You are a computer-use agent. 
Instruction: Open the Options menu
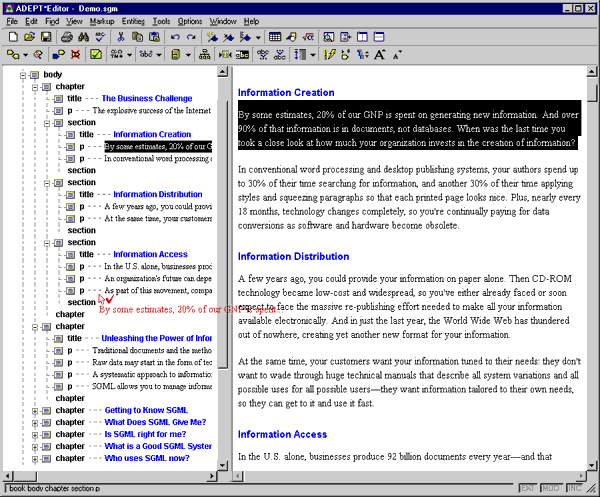[x=190, y=21]
